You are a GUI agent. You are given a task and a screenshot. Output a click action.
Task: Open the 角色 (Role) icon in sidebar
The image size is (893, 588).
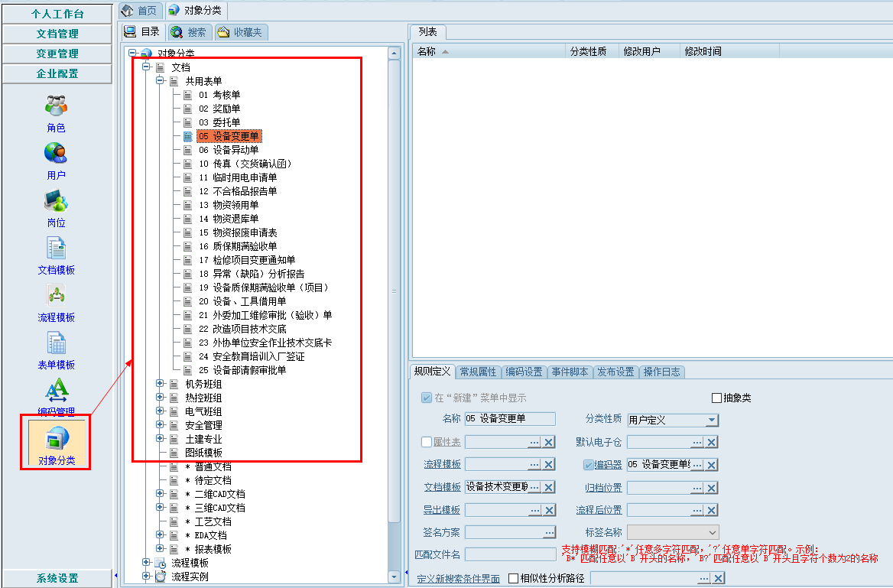(x=56, y=106)
